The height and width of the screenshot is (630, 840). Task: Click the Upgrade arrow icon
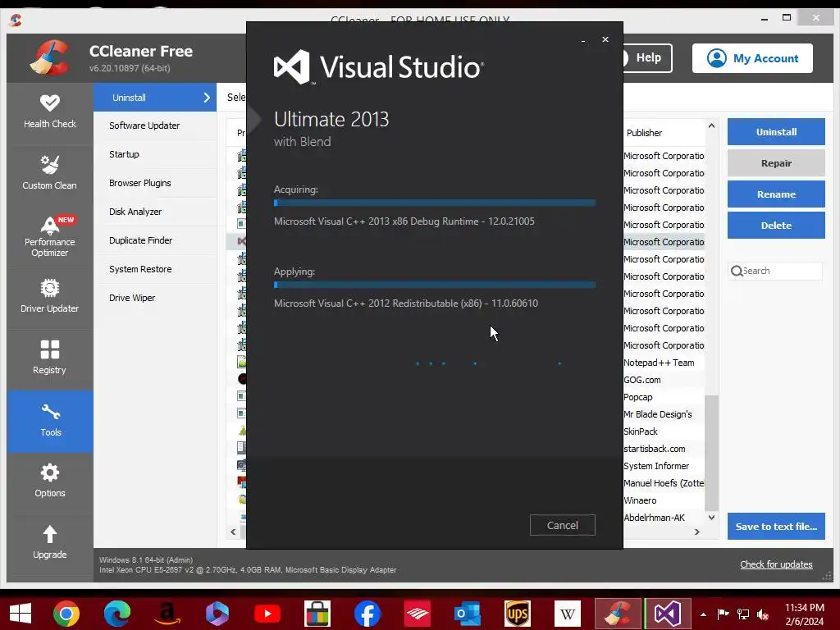point(50,534)
